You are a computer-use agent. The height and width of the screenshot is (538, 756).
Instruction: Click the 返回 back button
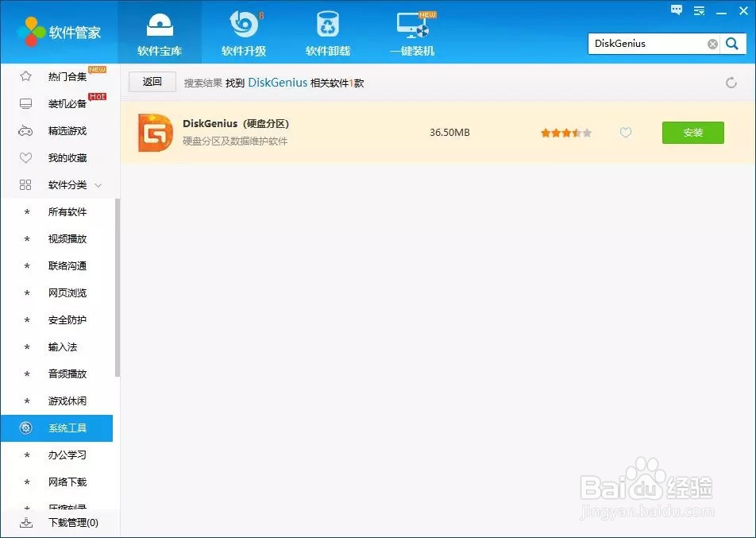tap(152, 82)
